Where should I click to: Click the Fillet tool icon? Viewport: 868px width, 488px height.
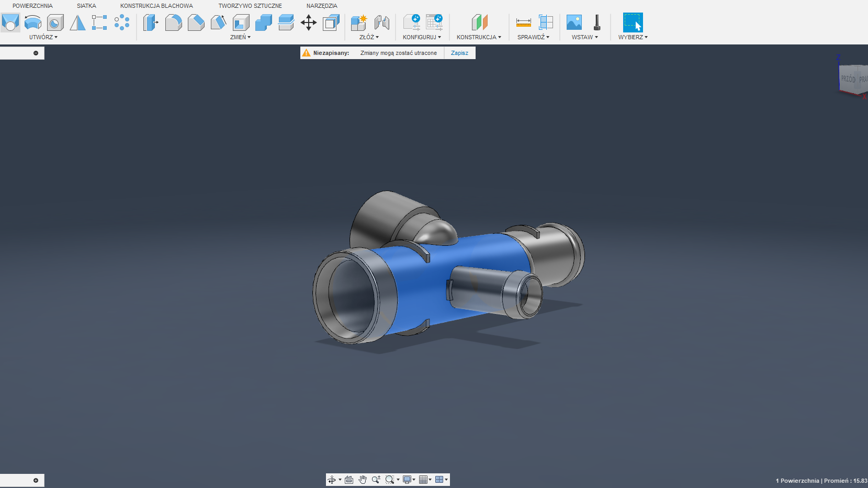(173, 22)
